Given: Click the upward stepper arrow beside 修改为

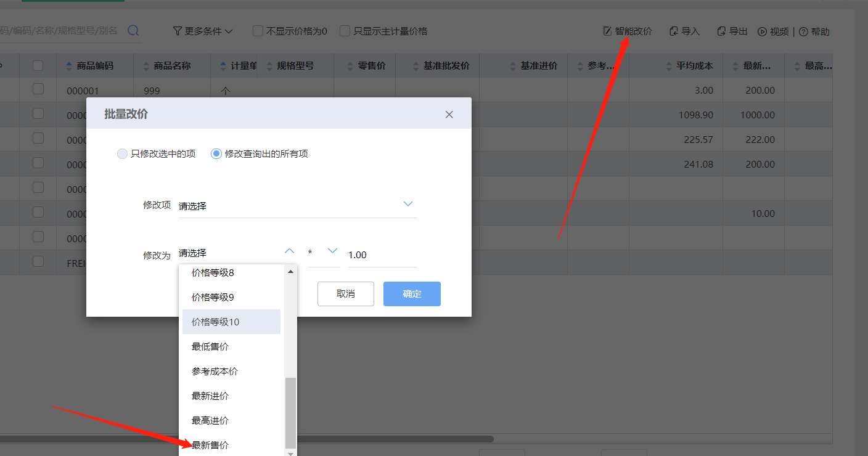Looking at the screenshot, I should coord(289,251).
